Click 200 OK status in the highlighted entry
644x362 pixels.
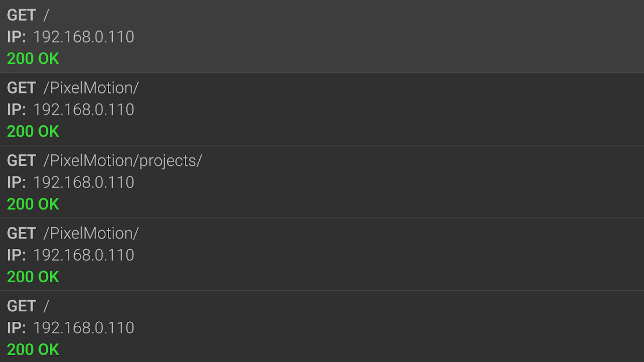coord(33,59)
